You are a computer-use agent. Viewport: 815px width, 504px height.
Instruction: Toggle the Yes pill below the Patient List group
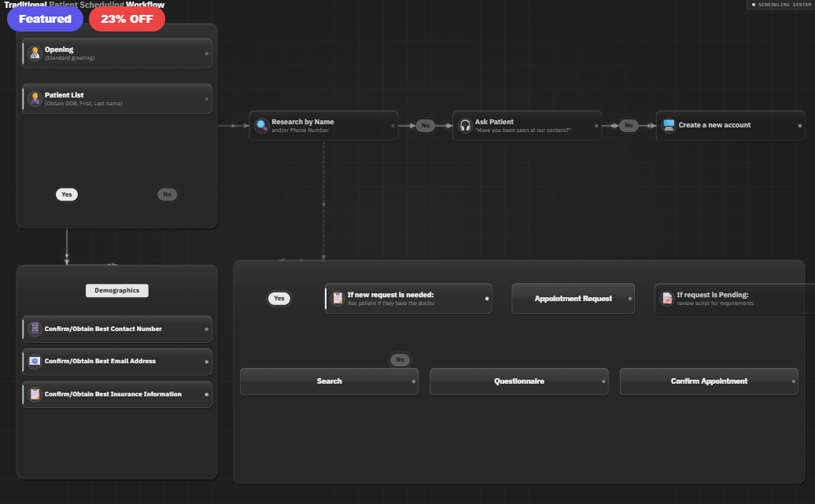[x=67, y=194]
